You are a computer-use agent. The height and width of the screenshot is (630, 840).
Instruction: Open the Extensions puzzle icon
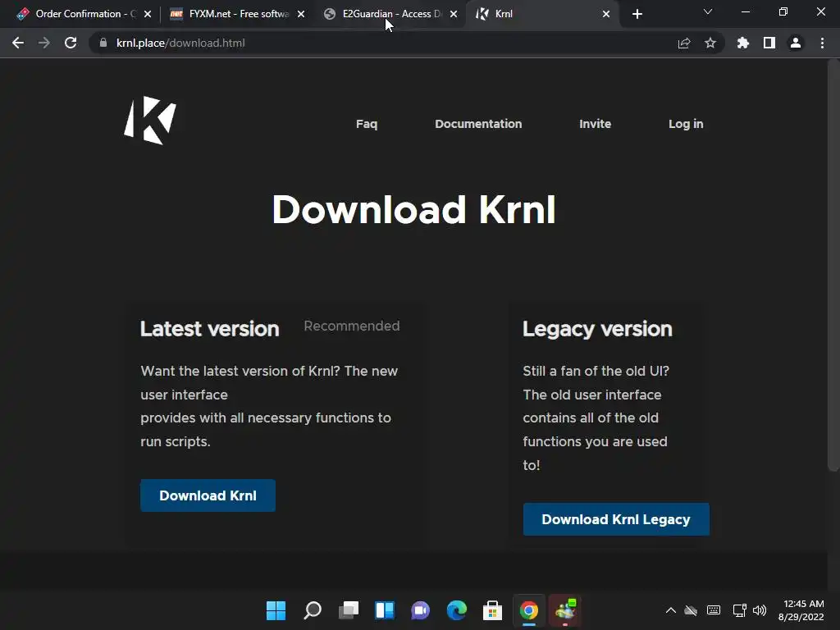[743, 43]
